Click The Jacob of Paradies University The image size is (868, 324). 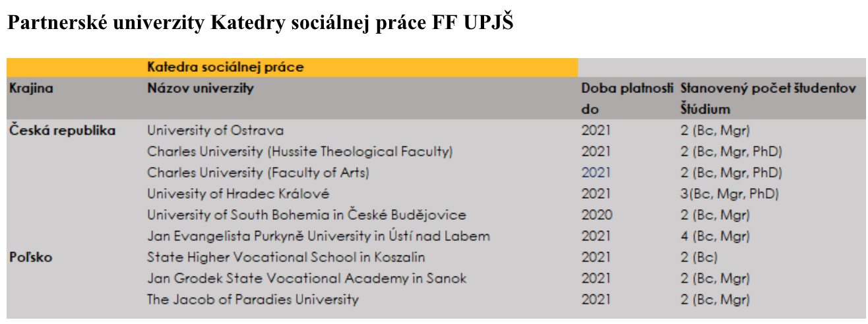(253, 300)
